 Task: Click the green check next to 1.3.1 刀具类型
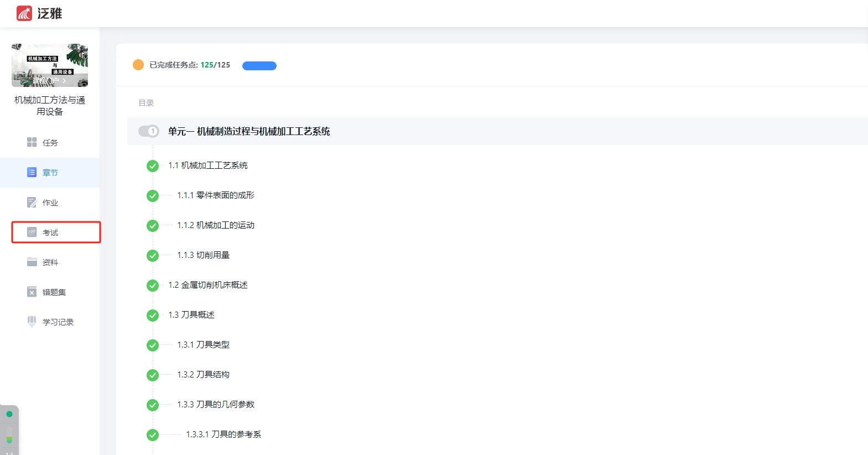coord(153,345)
